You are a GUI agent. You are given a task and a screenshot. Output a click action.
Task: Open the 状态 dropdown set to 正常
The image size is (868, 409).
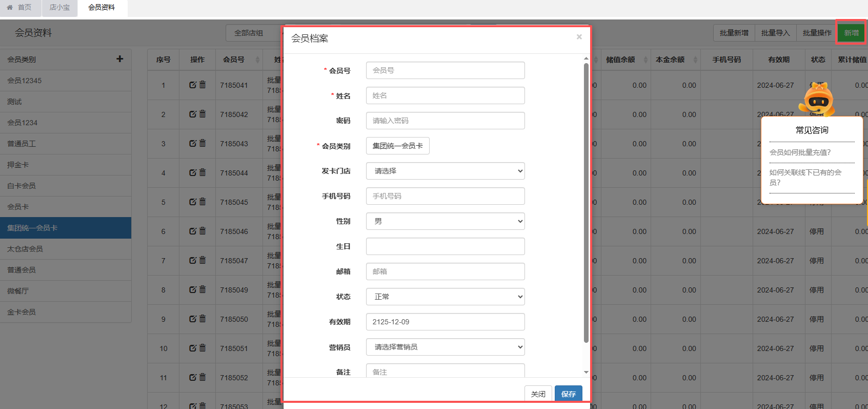tap(445, 297)
